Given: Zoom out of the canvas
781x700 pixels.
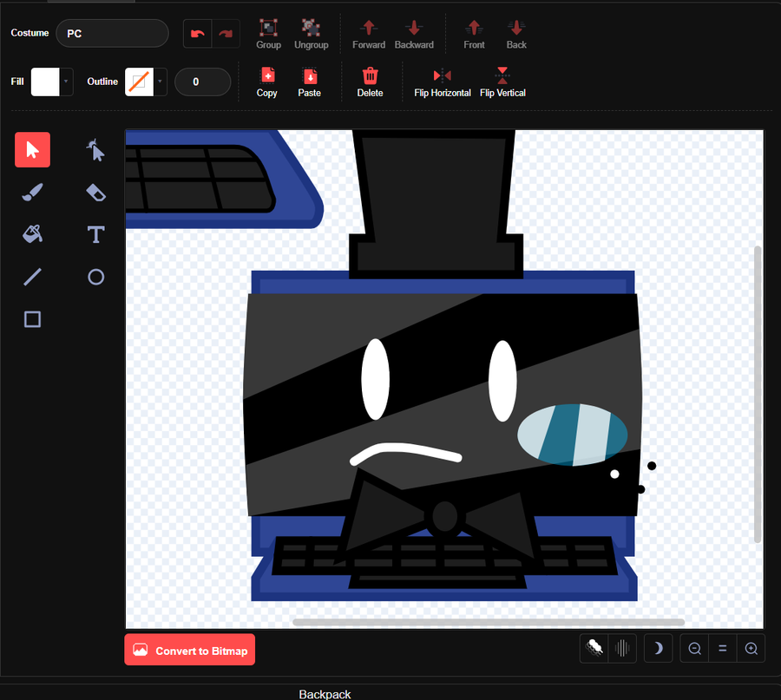Looking at the screenshot, I should (x=694, y=648).
